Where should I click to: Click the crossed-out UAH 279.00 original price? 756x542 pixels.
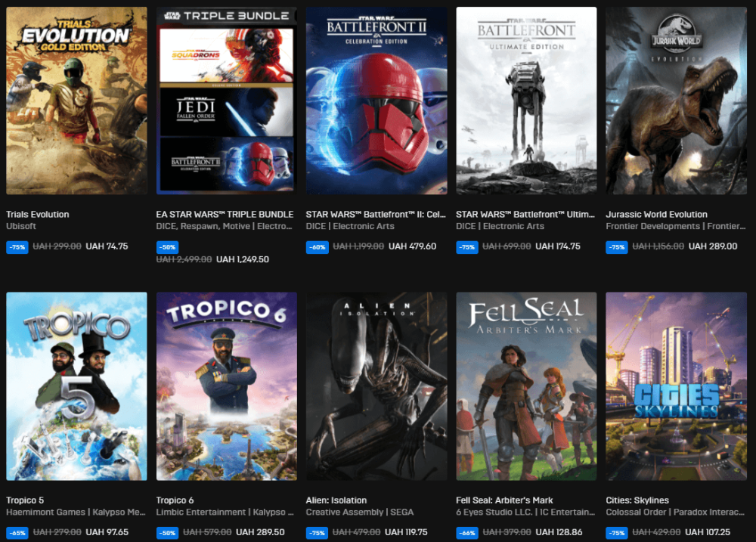[57, 532]
